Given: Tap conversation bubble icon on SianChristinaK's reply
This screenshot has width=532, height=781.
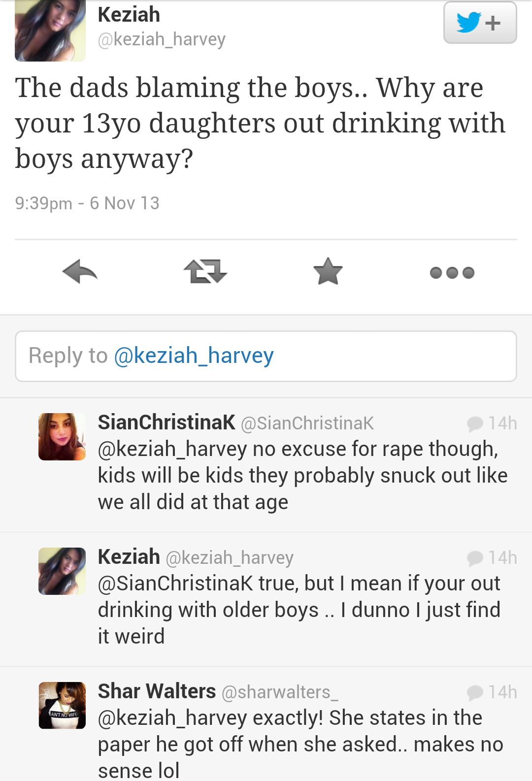Looking at the screenshot, I should (x=475, y=423).
